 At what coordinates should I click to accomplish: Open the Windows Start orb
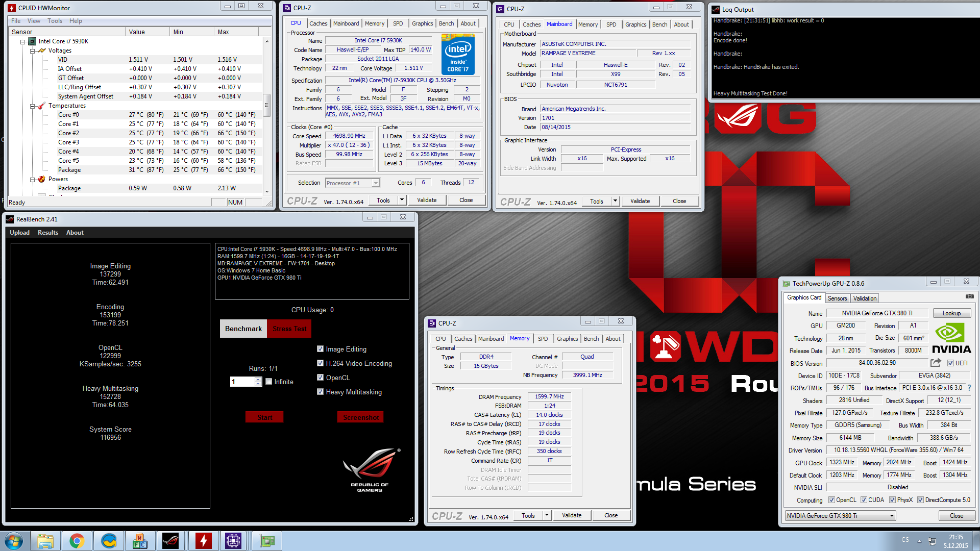14,541
